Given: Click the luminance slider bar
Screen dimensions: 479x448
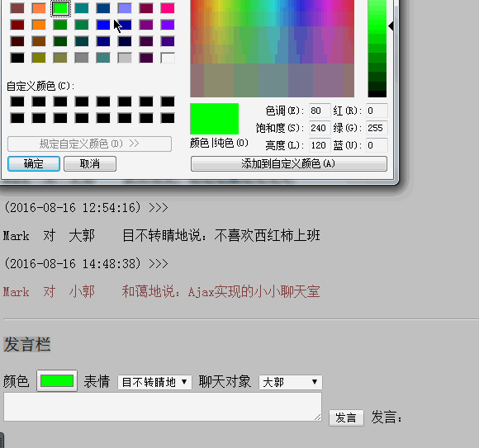Looking at the screenshot, I should coord(377,49).
